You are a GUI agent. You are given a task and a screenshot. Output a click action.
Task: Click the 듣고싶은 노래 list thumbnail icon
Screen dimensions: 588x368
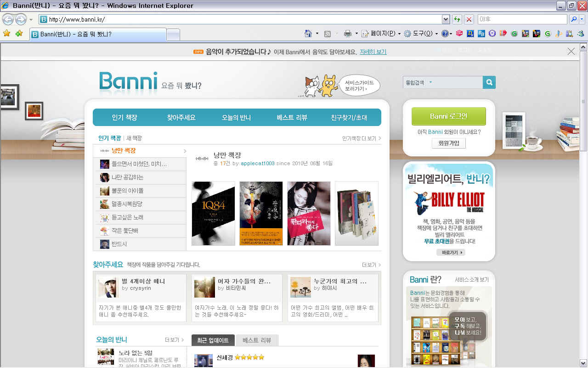coord(104,217)
